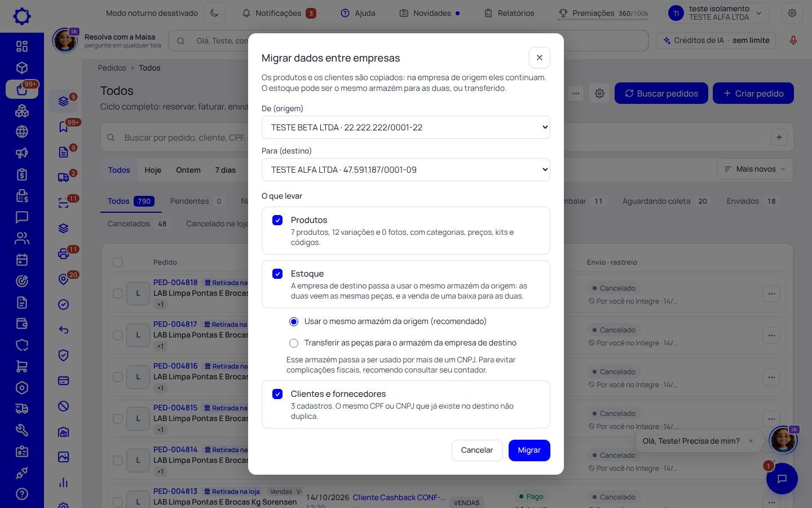Open the Cancelados status tab
The image size is (812, 508).
(x=138, y=224)
